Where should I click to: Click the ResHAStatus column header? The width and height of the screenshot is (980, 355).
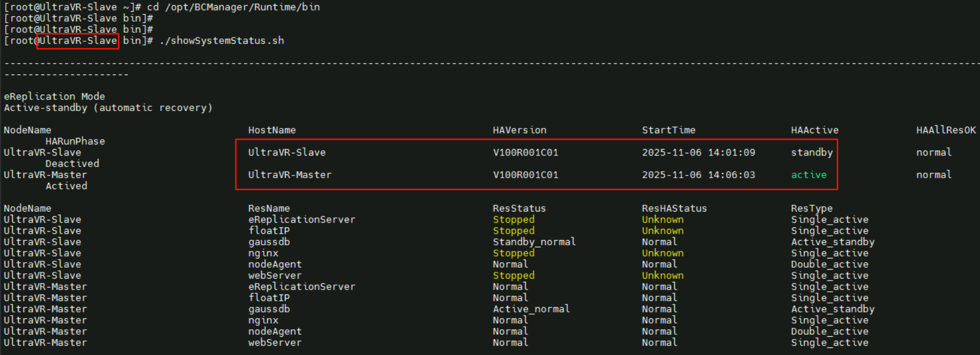point(674,208)
